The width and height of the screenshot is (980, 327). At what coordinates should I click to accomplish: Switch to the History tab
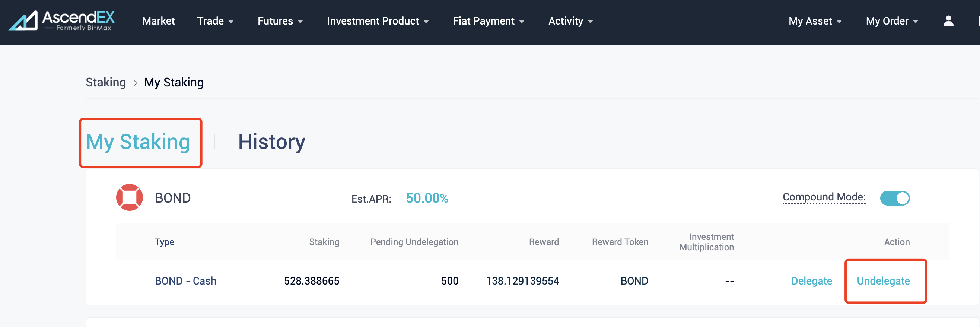coord(271,142)
